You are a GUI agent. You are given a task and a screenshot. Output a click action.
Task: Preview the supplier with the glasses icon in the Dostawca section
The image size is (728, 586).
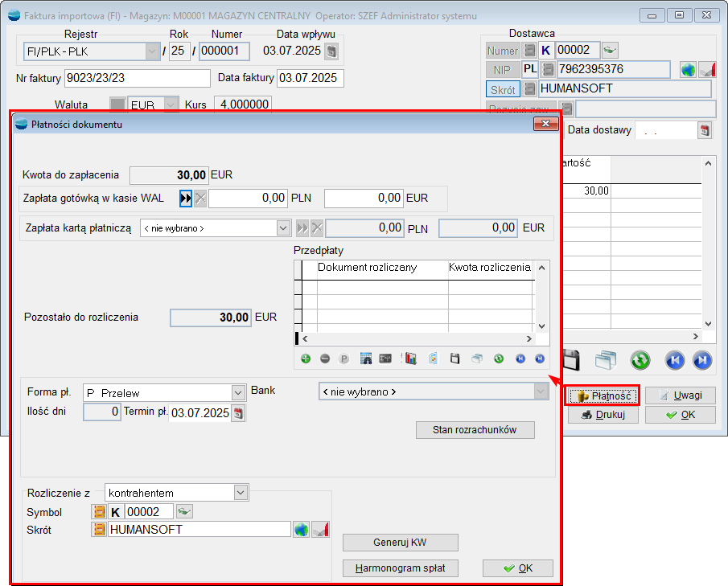pyautogui.click(x=610, y=50)
